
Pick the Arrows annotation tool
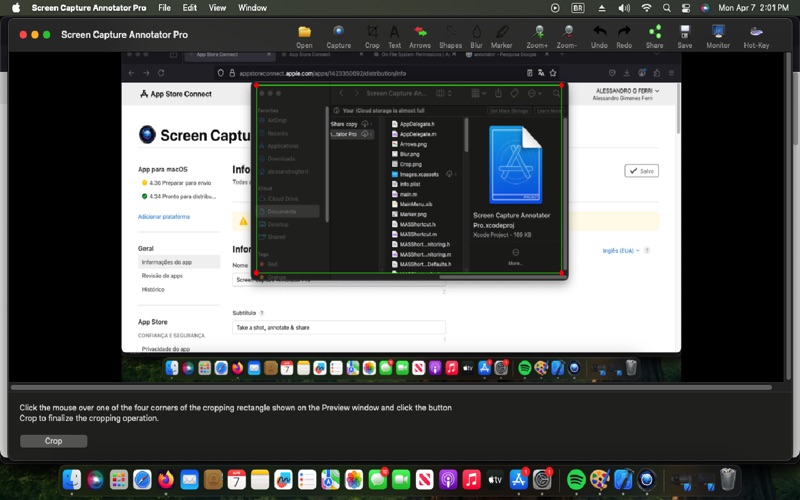point(420,37)
